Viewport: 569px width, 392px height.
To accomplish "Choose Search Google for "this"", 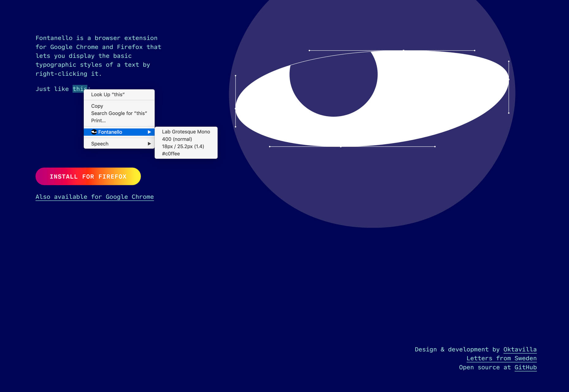I will [119, 113].
